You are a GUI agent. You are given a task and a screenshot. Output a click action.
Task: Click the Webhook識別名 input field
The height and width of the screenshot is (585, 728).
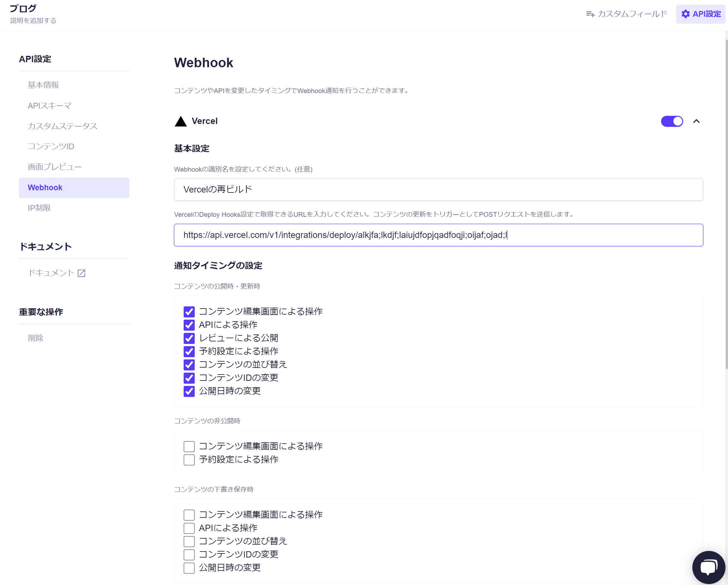point(438,189)
